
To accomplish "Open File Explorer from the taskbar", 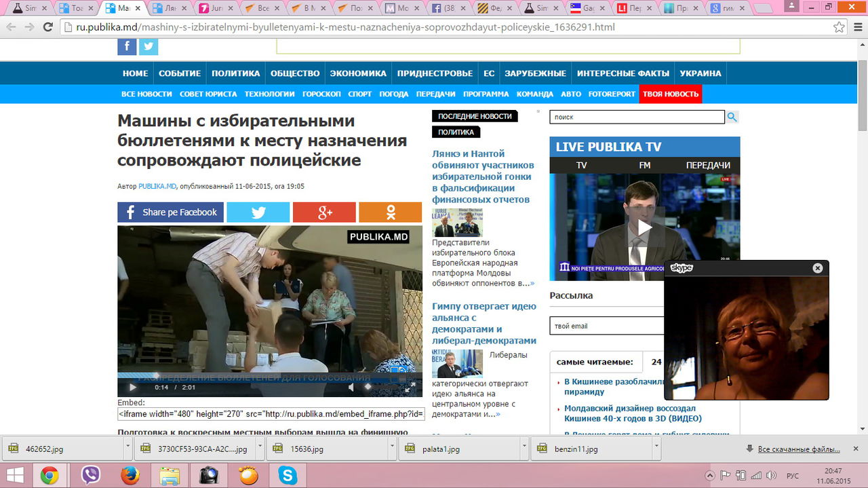I will 170,475.
